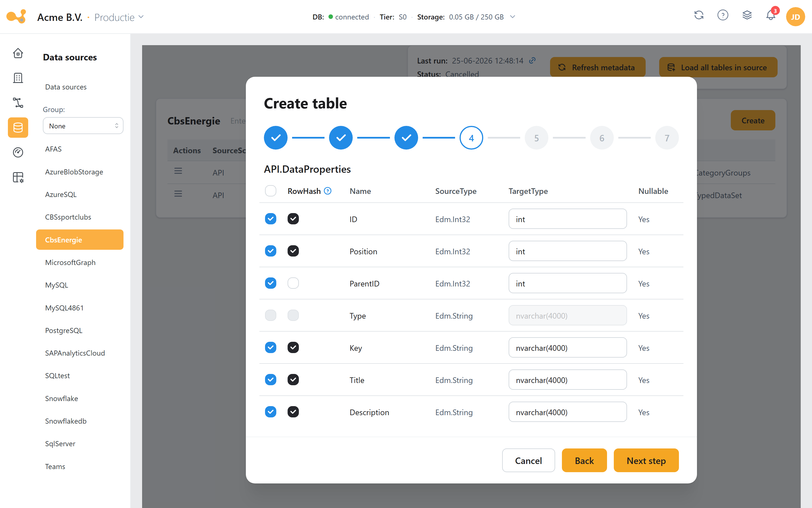The image size is (812, 508).
Task: Open the help question mark icon
Action: coord(723,15)
